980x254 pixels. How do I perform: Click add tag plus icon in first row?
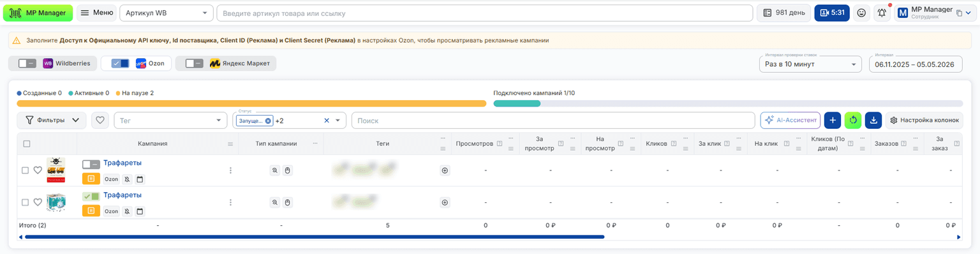[x=445, y=170]
